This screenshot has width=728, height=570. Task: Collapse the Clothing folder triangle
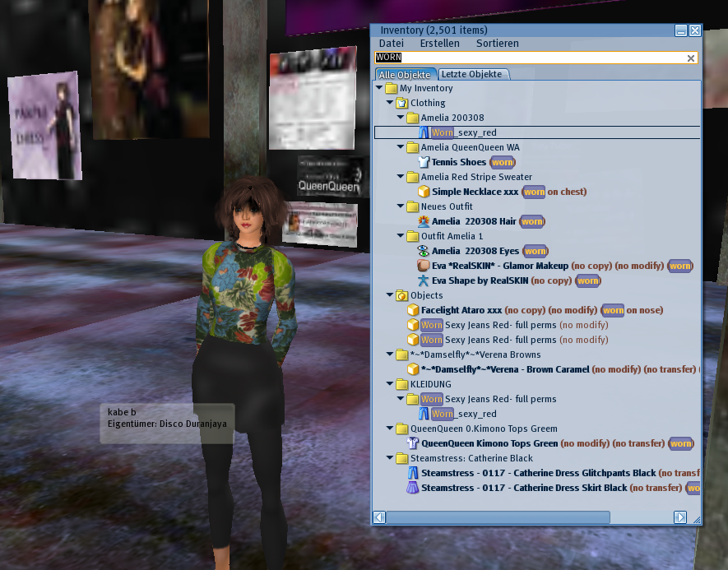coord(390,102)
